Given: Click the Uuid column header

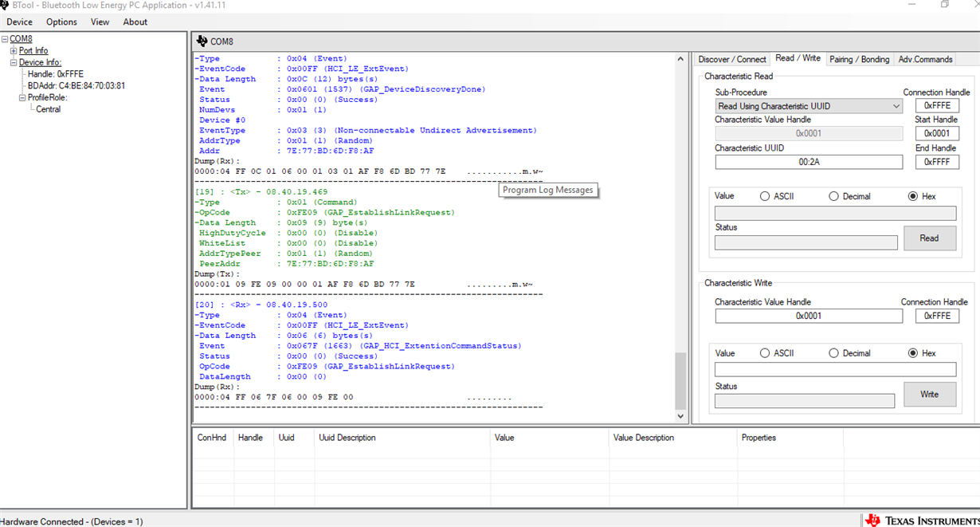Looking at the screenshot, I should pyautogui.click(x=293, y=438).
